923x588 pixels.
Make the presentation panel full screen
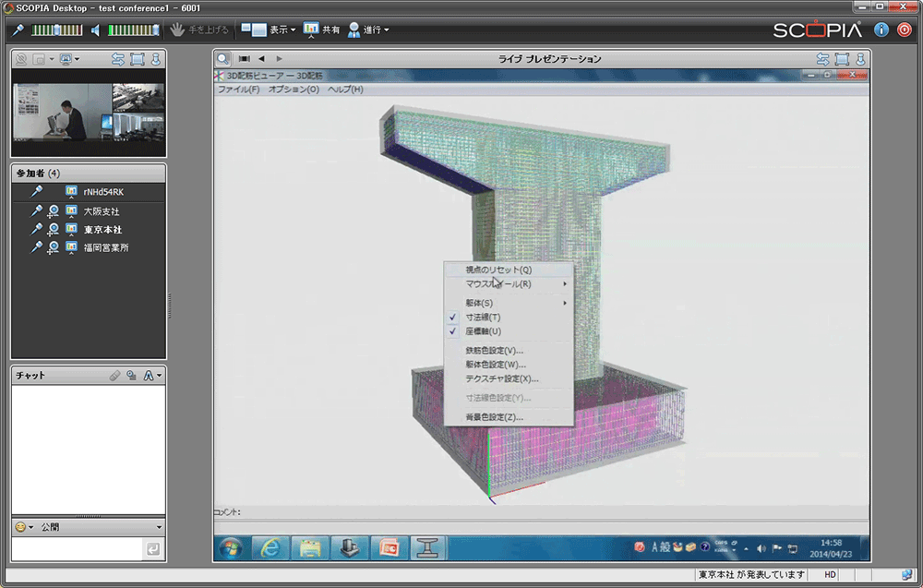(842, 59)
